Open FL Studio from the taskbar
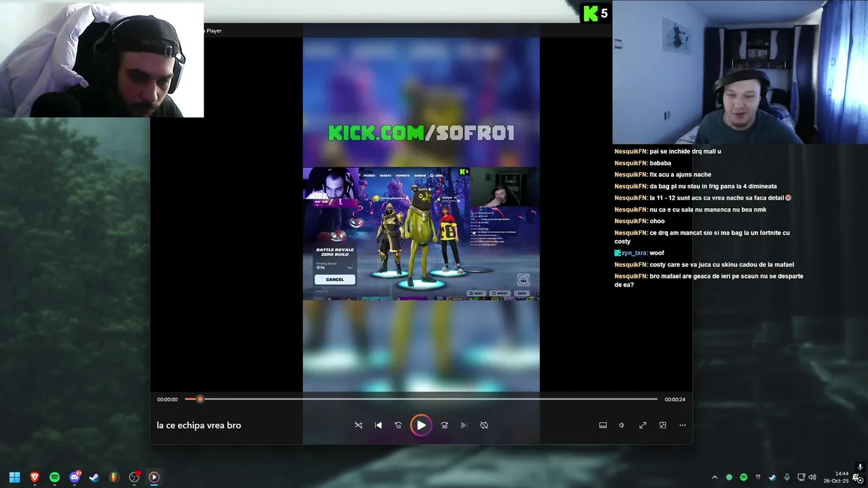Viewport: 868px width, 488px height. (x=114, y=477)
